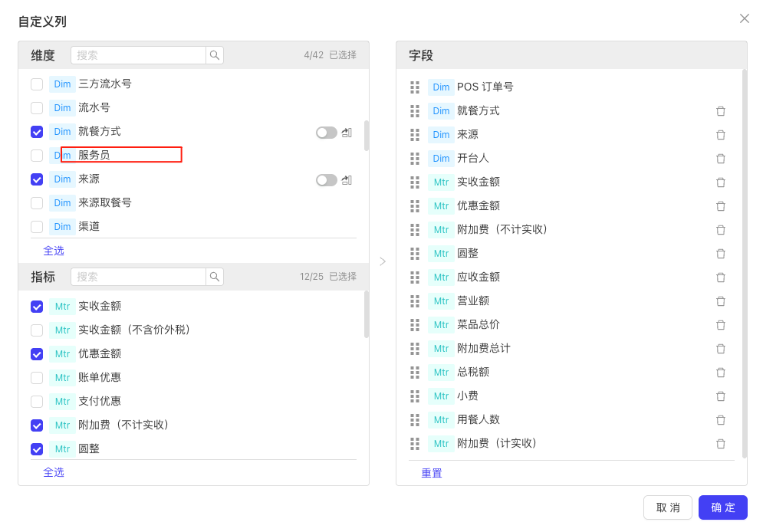The image size is (763, 532).
Task: Click the right arrow between panels
Action: tap(383, 261)
